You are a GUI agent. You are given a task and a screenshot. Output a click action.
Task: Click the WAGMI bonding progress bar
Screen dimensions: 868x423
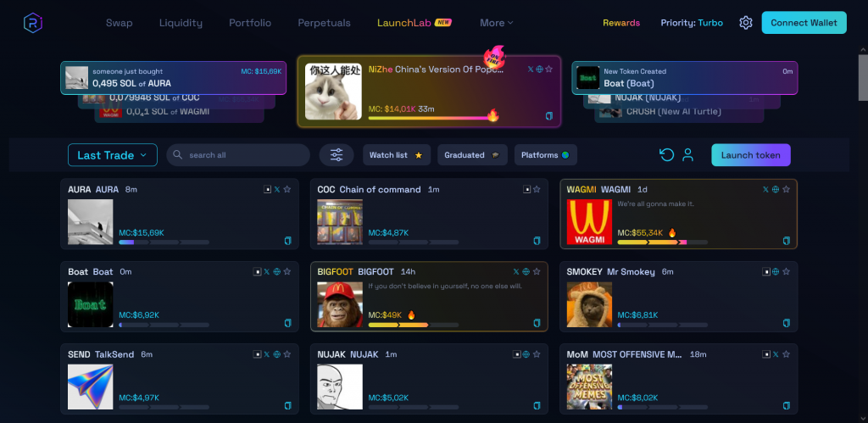(662, 242)
